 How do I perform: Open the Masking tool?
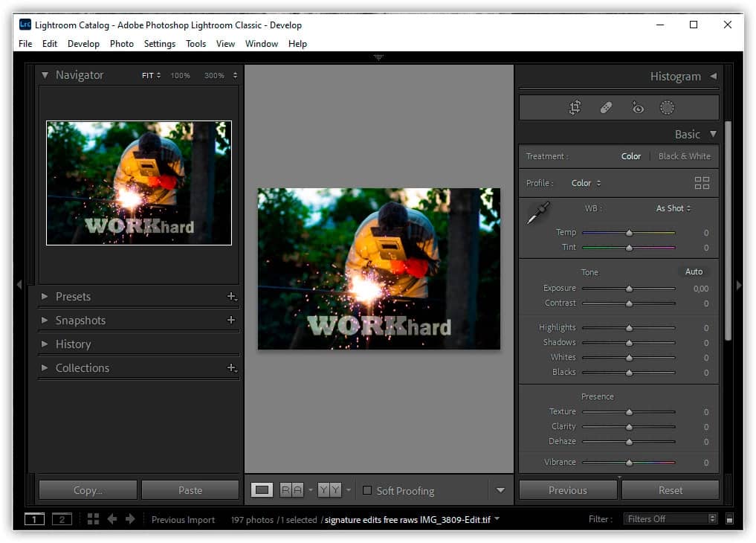tap(667, 107)
